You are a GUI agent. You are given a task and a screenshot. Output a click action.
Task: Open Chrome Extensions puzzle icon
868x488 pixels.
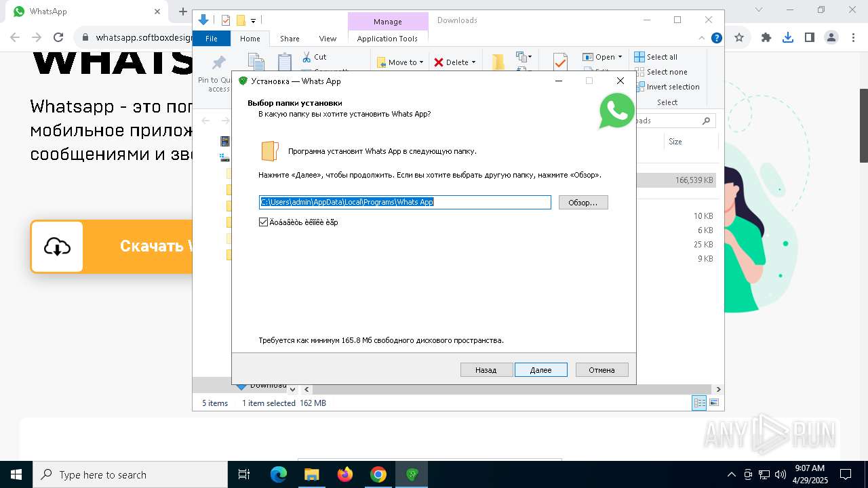(x=766, y=37)
